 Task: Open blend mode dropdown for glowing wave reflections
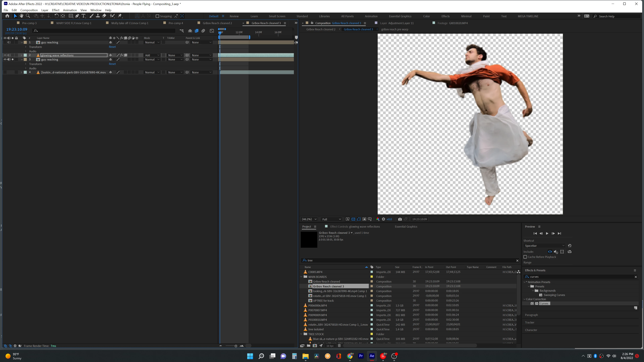pos(152,55)
